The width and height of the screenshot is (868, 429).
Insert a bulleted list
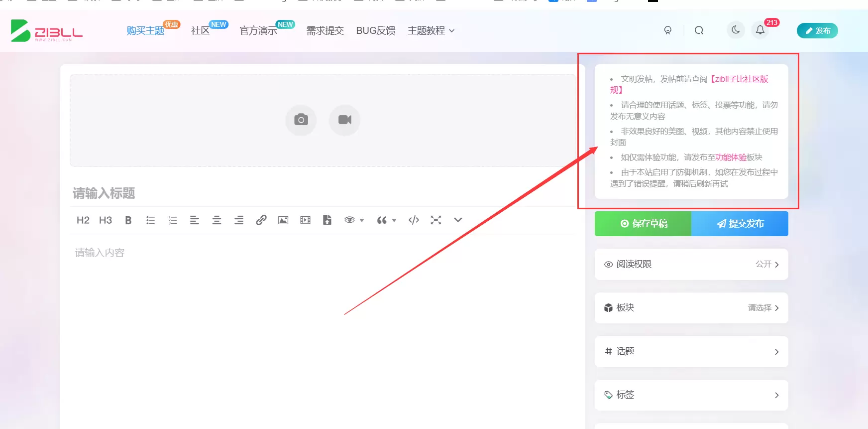point(150,220)
